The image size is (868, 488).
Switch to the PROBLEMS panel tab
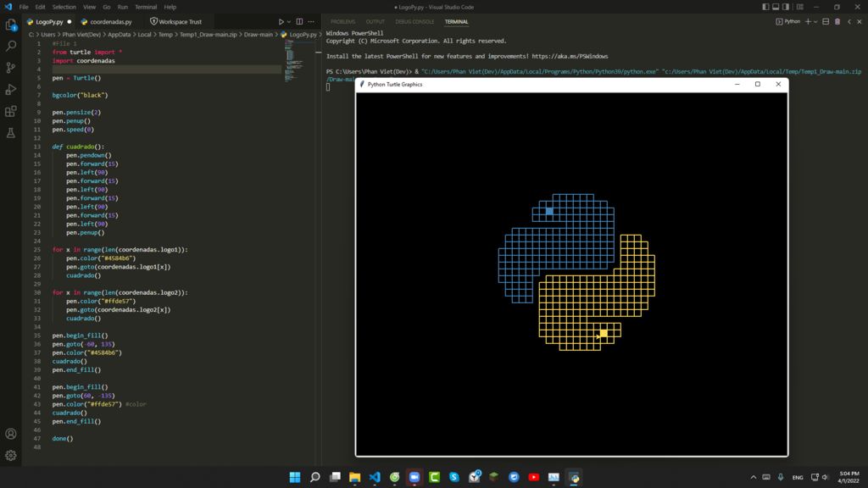[342, 21]
